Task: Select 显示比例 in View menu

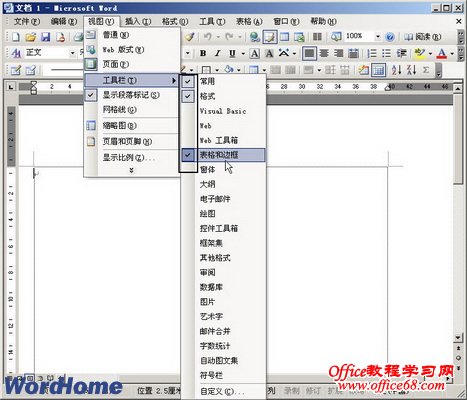Action: [131, 157]
